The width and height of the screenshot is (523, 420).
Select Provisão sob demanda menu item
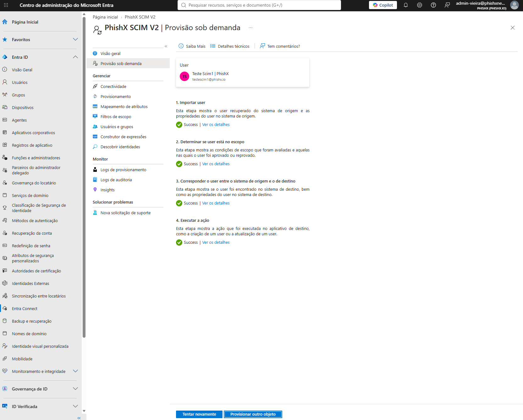128,63
